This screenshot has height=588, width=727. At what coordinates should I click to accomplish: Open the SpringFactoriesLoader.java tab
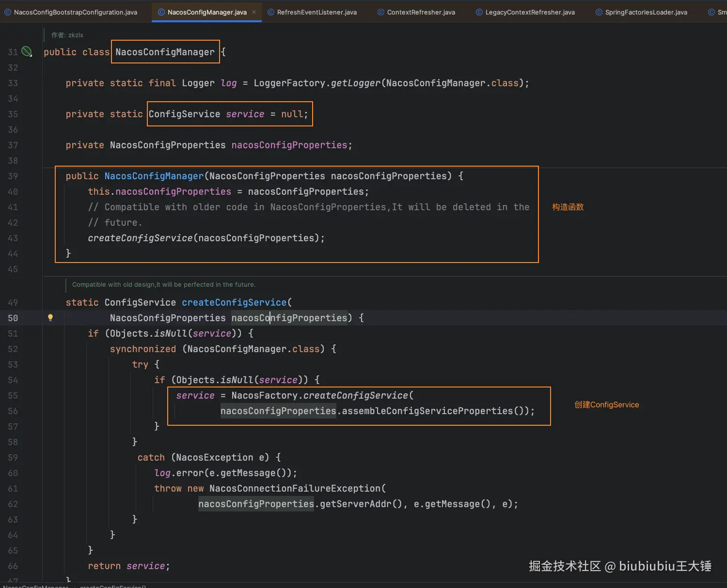point(641,12)
